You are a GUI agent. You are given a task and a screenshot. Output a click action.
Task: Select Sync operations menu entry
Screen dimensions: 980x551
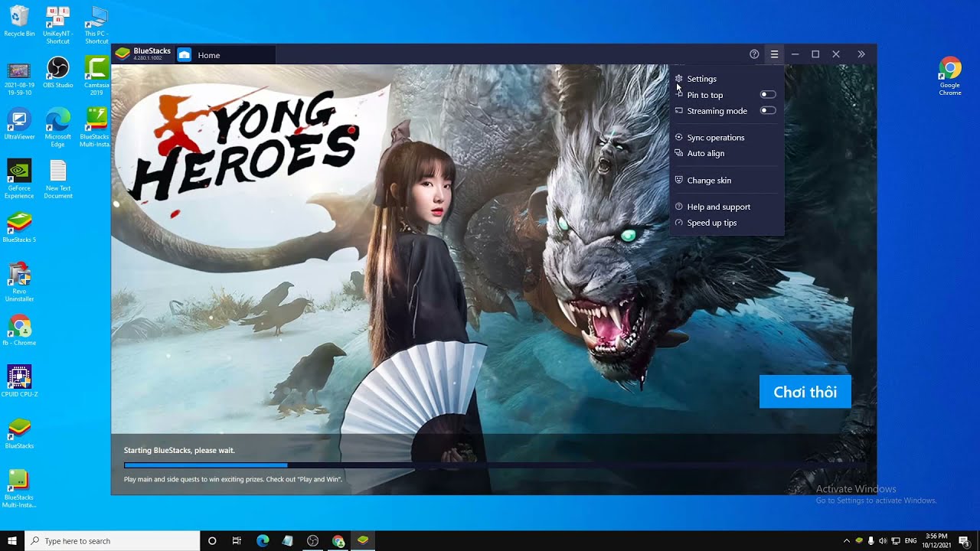pyautogui.click(x=727, y=138)
